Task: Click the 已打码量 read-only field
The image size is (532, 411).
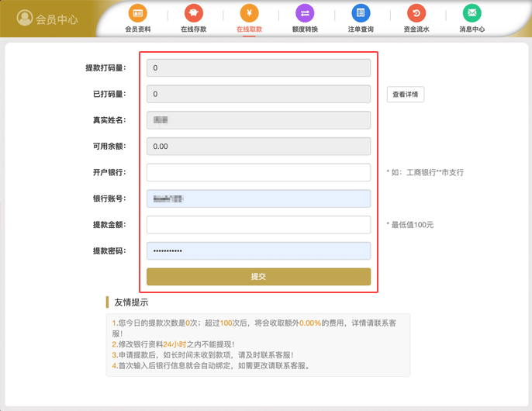Action: pos(258,95)
